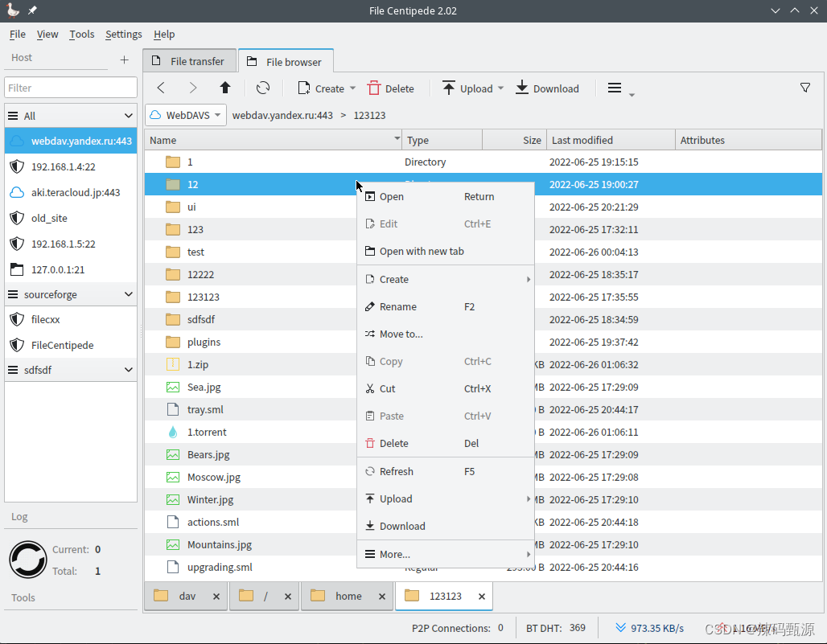The height and width of the screenshot is (644, 827).
Task: Open the File menu
Action: click(x=18, y=35)
